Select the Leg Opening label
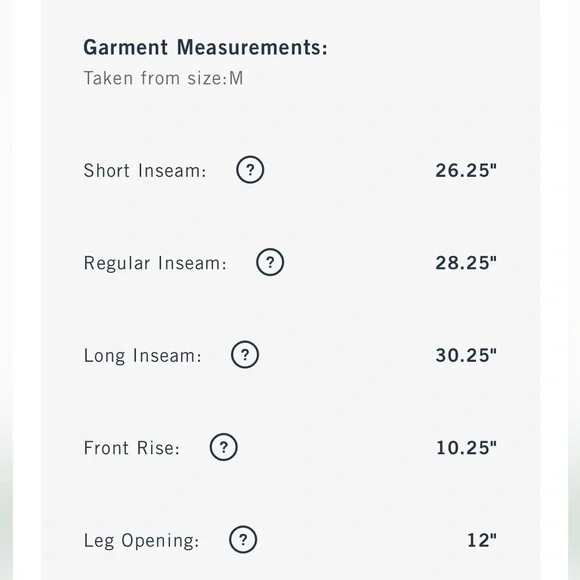The height and width of the screenshot is (580, 580). (141, 541)
